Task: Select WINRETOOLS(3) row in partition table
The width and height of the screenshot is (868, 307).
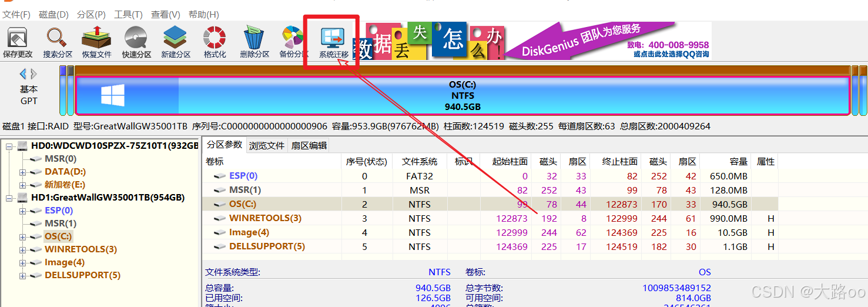Action: 490,218
